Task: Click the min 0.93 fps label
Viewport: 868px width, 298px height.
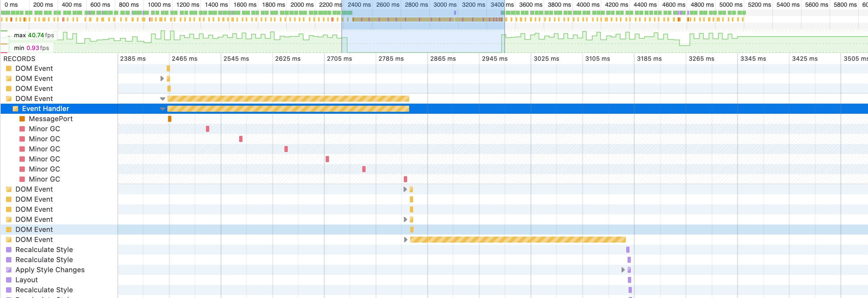Action: [x=31, y=48]
